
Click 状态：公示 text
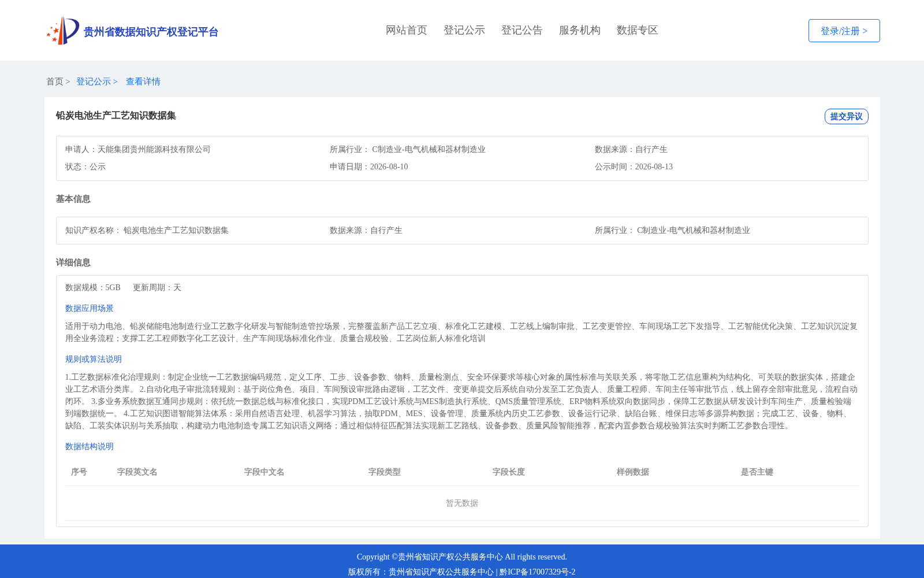pyautogui.click(x=85, y=167)
